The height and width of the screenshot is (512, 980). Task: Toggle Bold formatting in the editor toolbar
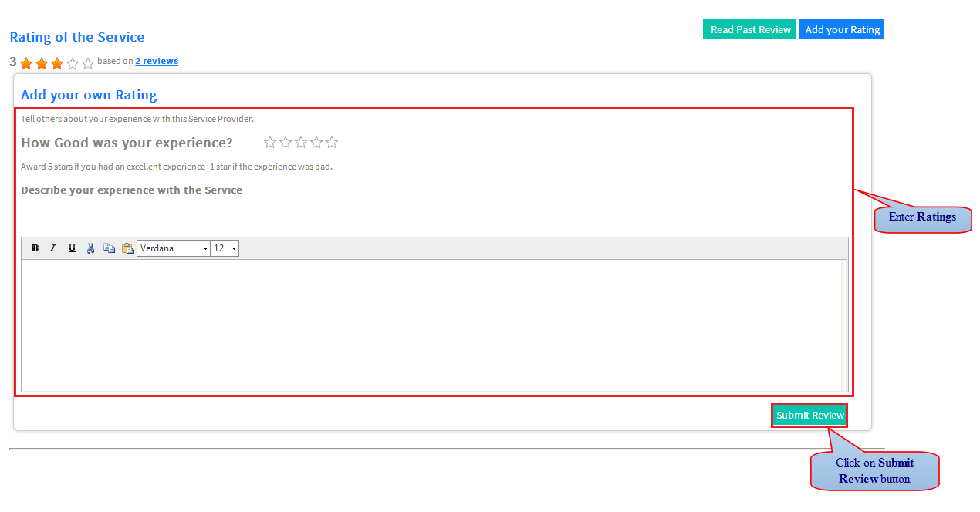click(35, 248)
